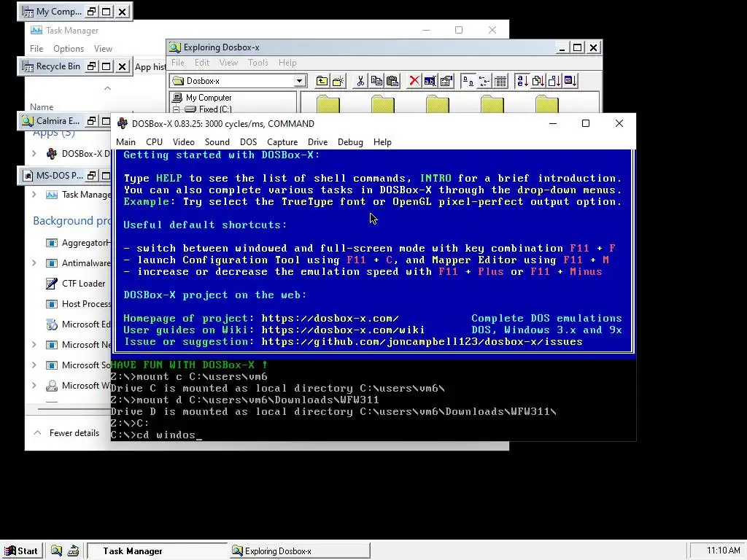Click CTF Loader icon in Task Manager
Screen dimensions: 747x560
tap(52, 284)
